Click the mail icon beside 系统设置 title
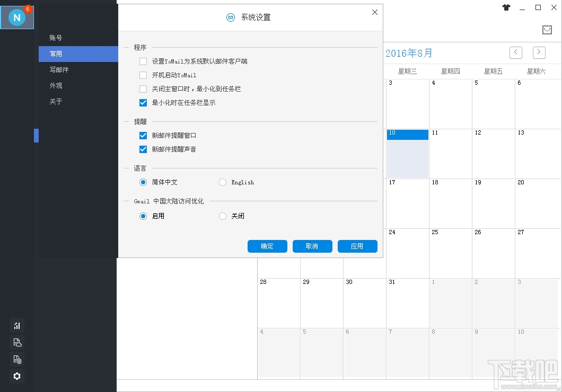 pos(231,17)
